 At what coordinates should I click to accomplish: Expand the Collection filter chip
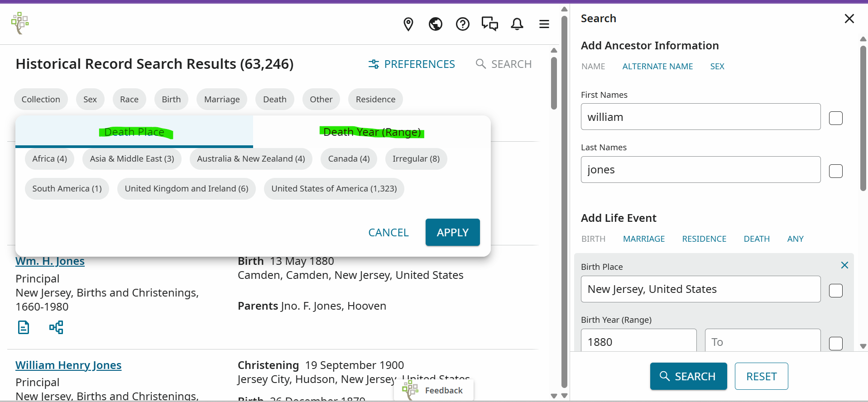coord(41,99)
